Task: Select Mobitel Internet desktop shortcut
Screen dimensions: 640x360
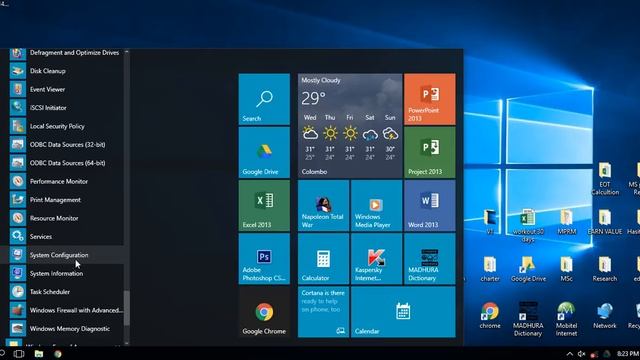Action: pos(566,320)
